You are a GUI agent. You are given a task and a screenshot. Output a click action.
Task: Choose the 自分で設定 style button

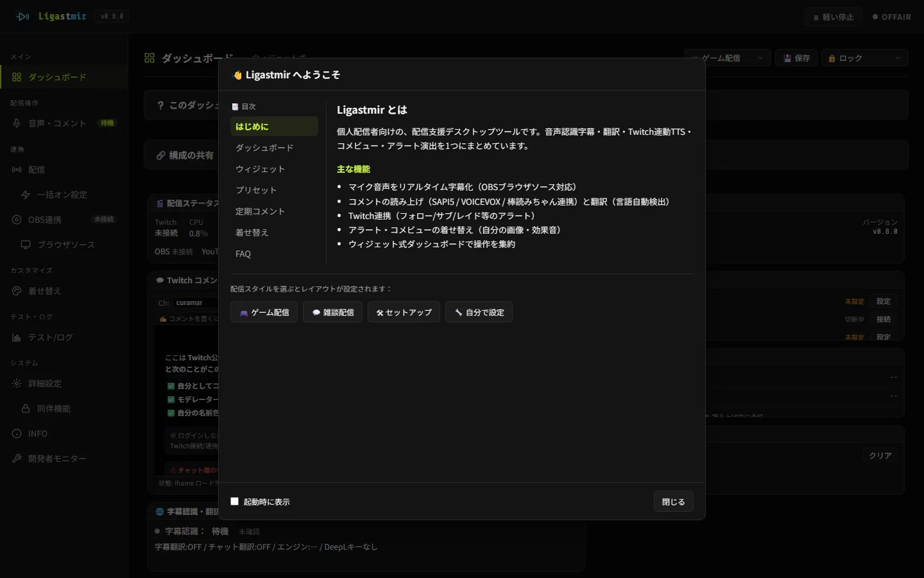pos(479,312)
